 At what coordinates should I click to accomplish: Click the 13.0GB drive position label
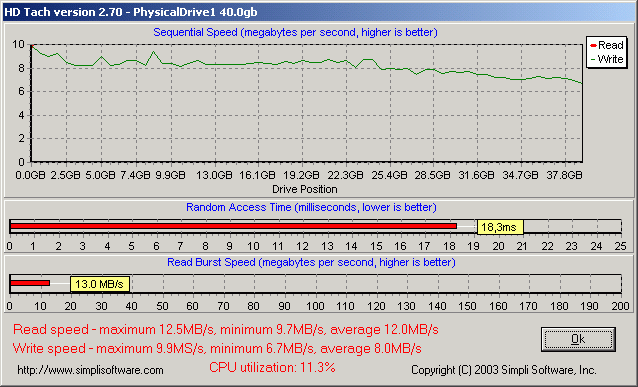pyautogui.click(x=214, y=175)
